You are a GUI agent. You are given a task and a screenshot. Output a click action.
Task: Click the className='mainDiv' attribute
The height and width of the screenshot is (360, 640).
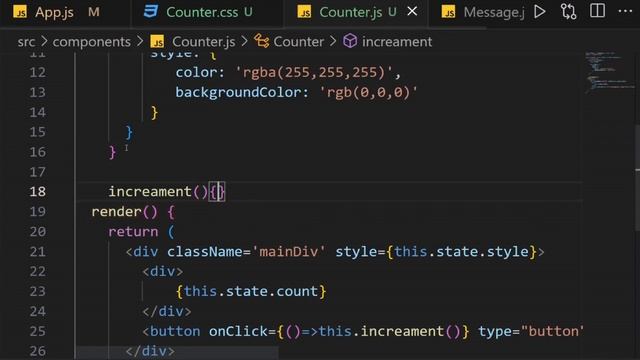pyautogui.click(x=246, y=252)
